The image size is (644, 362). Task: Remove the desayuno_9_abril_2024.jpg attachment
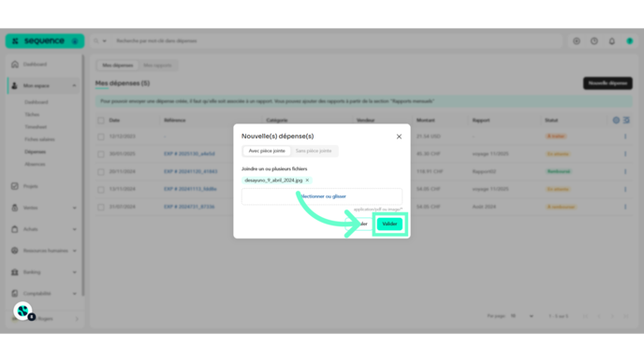coord(307,181)
